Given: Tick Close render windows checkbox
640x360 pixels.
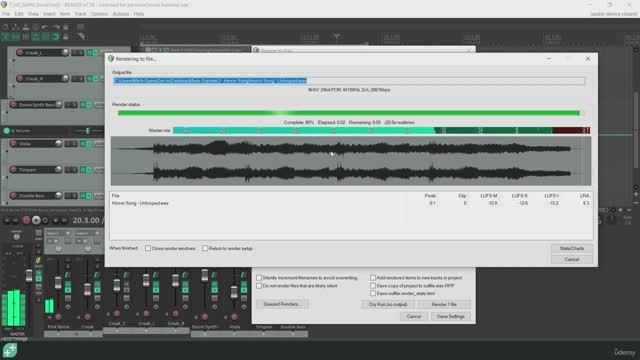Looking at the screenshot, I should tap(148, 248).
